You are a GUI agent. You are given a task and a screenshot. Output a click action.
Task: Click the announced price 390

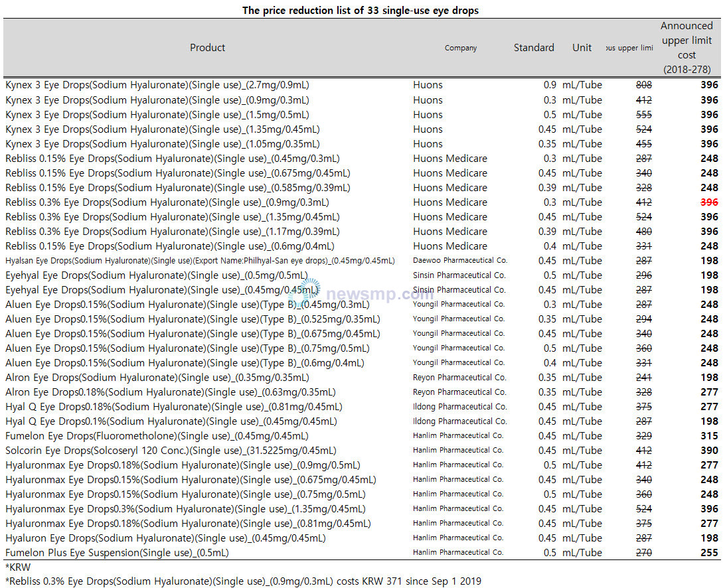click(709, 451)
